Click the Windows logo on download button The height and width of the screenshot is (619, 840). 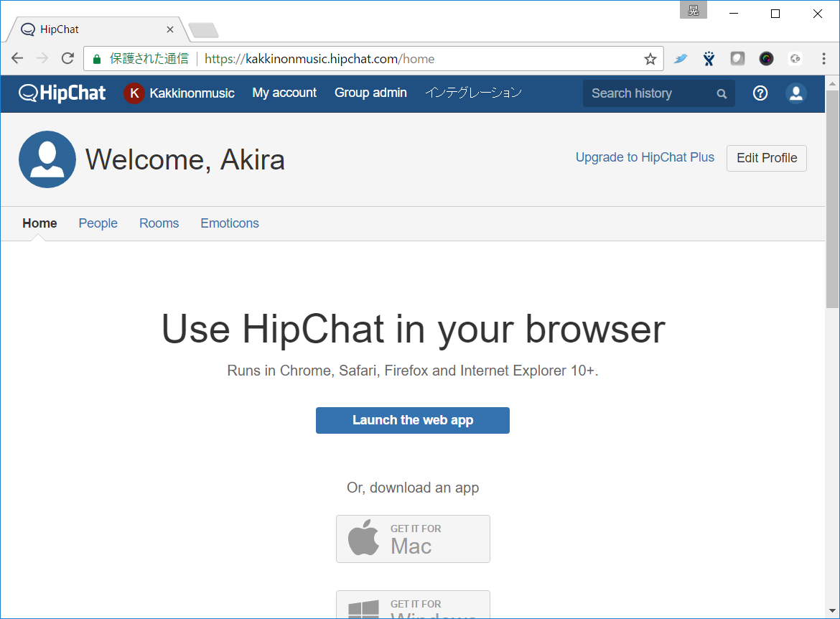[x=363, y=610]
